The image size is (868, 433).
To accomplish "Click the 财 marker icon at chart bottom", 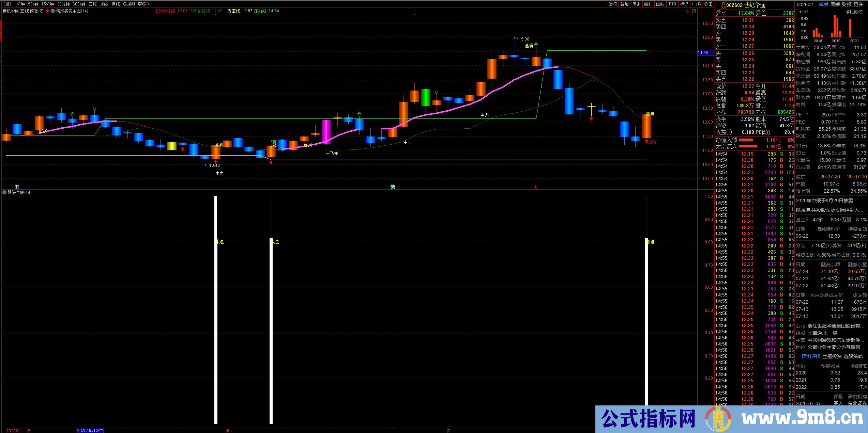I will click(x=17, y=187).
